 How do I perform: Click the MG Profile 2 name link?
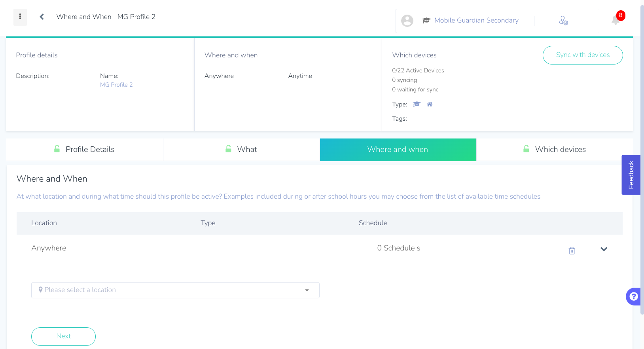(116, 85)
